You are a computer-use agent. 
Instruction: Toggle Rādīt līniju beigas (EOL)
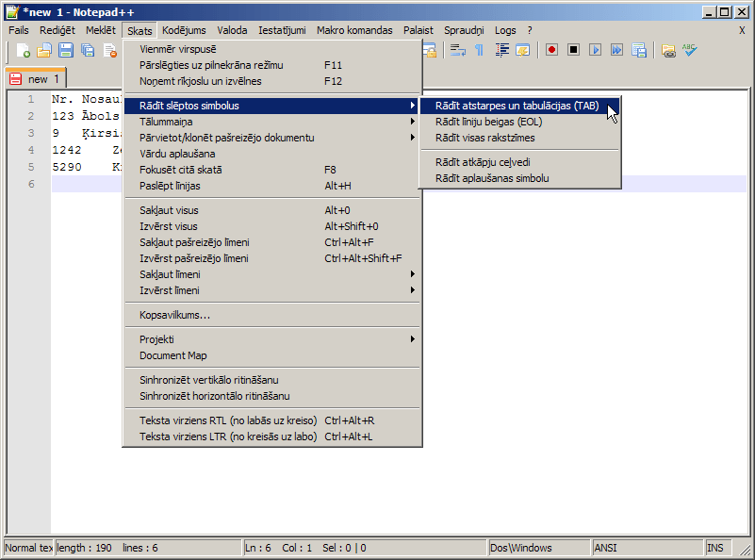point(520,122)
